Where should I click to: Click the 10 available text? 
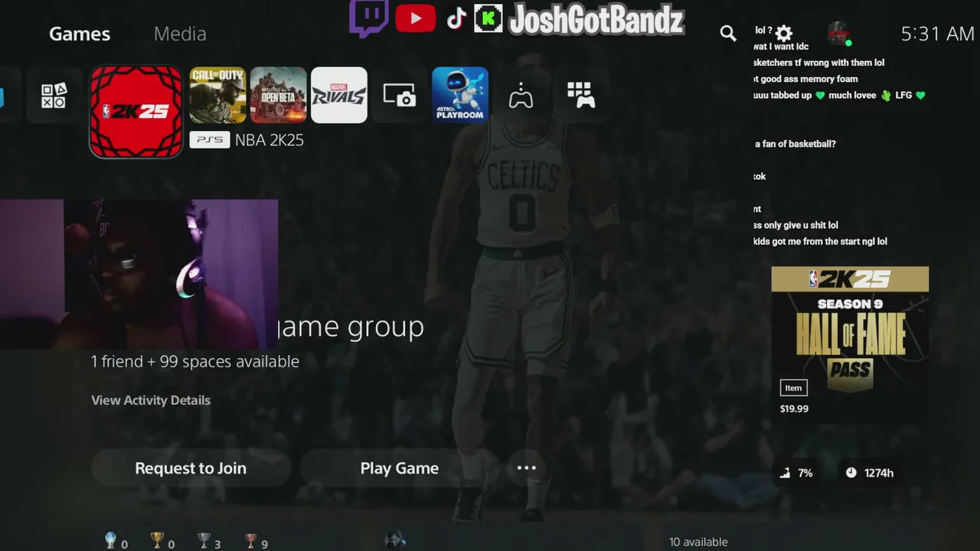click(x=698, y=542)
